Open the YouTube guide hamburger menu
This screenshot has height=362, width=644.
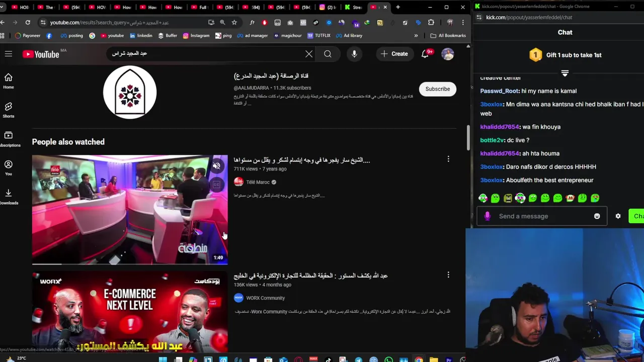(x=9, y=54)
